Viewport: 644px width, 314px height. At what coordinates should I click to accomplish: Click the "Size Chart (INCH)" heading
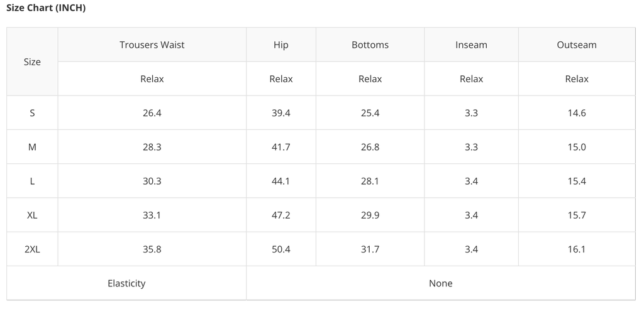coord(45,8)
